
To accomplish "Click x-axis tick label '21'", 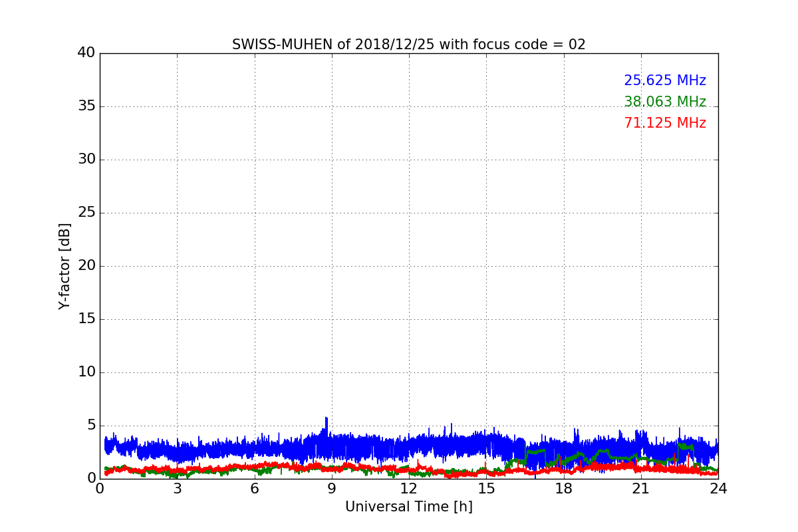I will coord(641,489).
